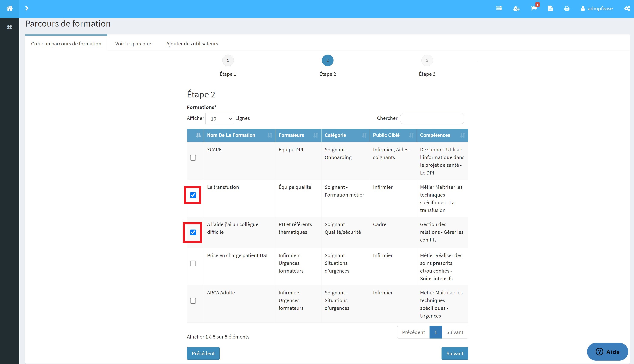Open admpfease user account menu
Image resolution: width=634 pixels, height=364 pixels.
click(596, 9)
